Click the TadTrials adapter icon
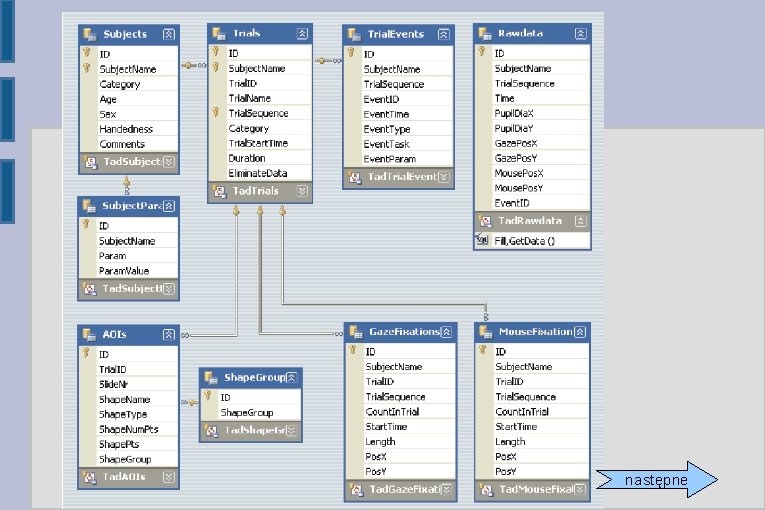Viewport: 765px width, 510px height. (x=220, y=191)
